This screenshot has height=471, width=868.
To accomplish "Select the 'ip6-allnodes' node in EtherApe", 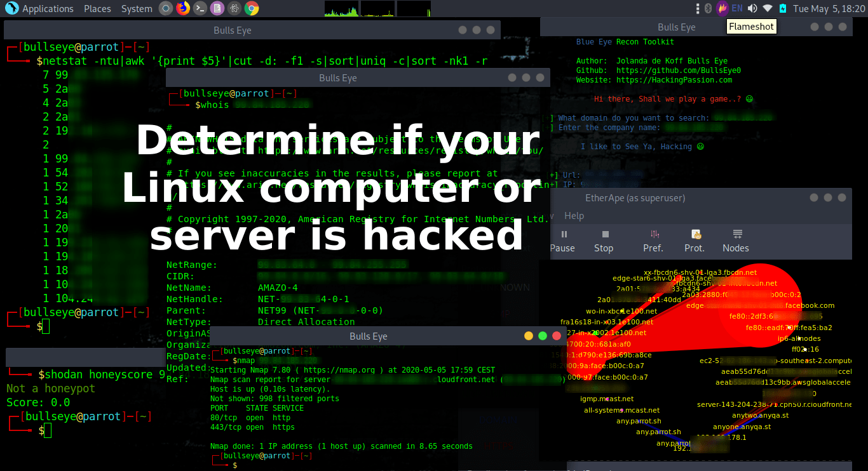I will click(799, 338).
